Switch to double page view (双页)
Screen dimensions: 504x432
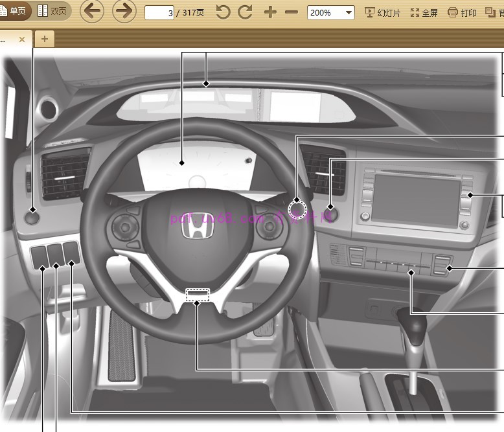pyautogui.click(x=52, y=12)
